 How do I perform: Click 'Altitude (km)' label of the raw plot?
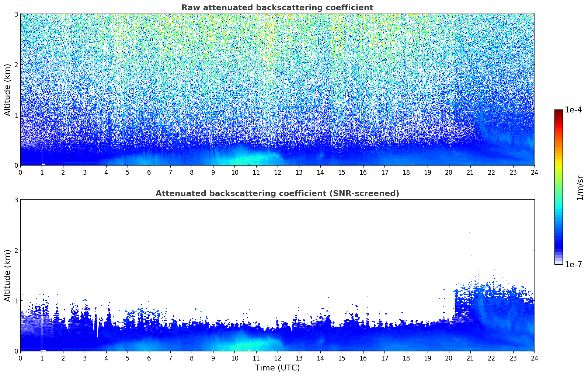point(8,90)
